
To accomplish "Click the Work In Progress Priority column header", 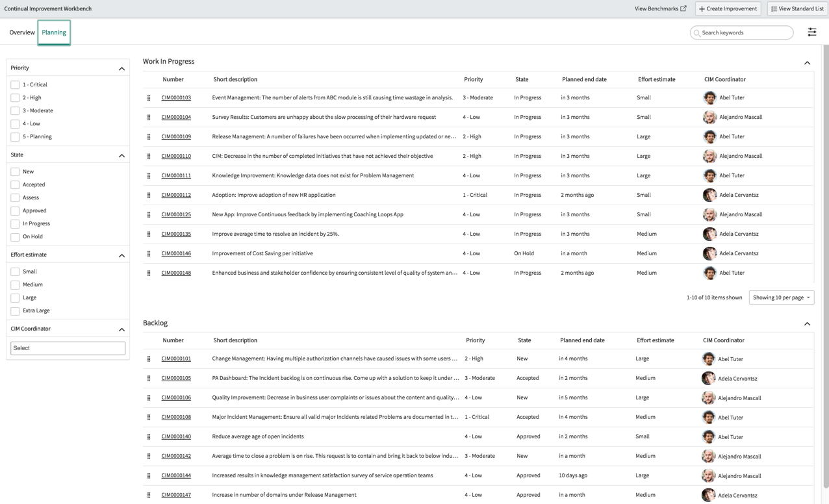I will tap(474, 79).
